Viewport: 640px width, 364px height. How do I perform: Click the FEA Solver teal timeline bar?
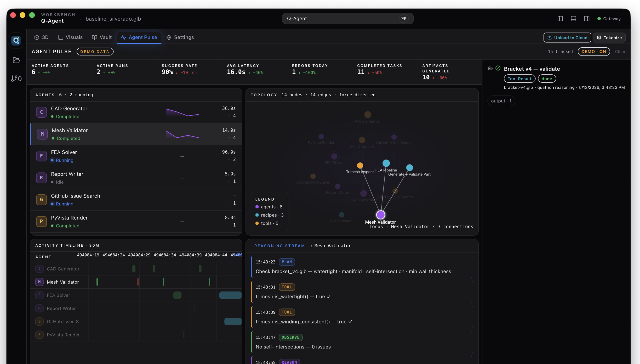coord(230,295)
